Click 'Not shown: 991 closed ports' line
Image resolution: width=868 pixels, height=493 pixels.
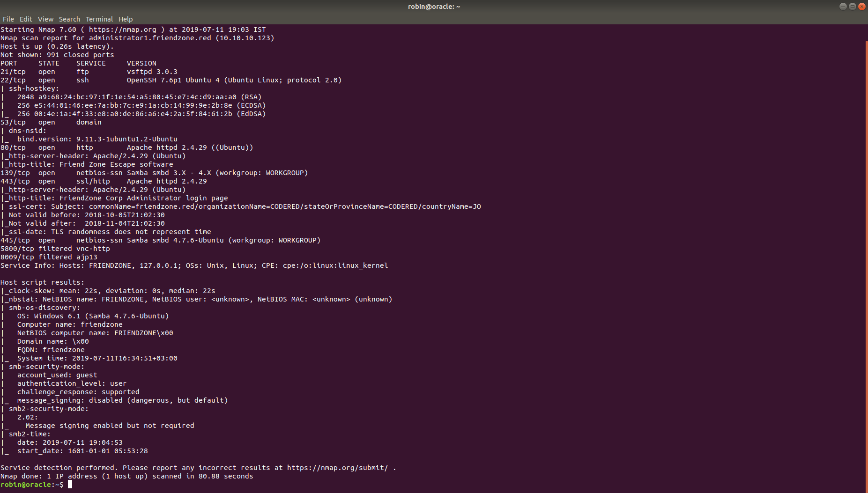[57, 55]
